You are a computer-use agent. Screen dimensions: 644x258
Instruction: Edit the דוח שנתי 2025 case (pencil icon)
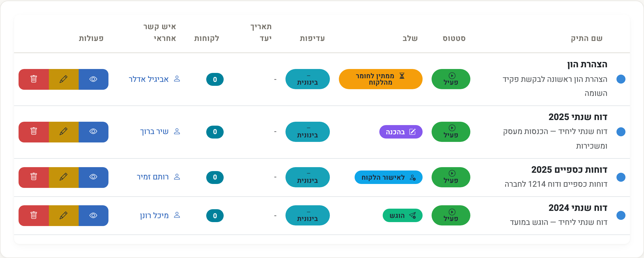(x=64, y=132)
